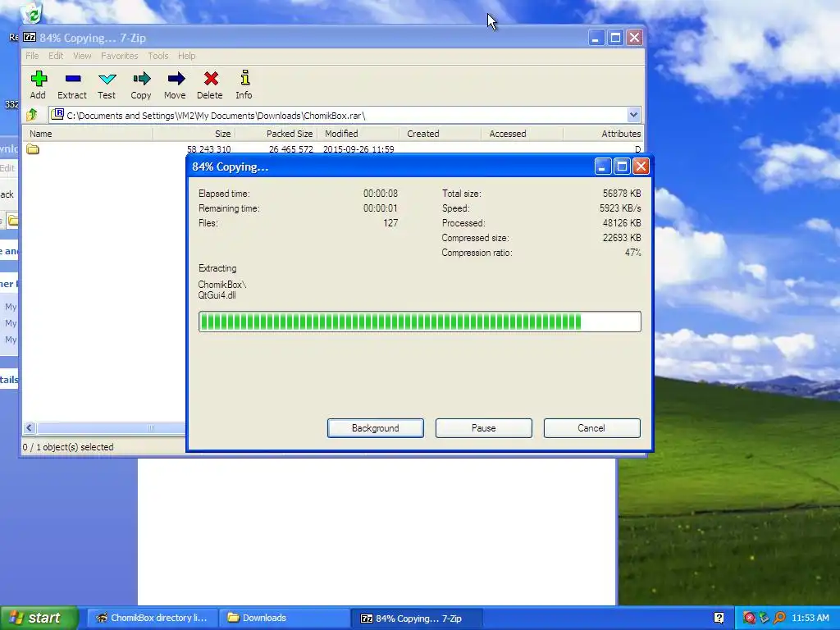
Task: Sort by Size column header
Action: point(194,134)
